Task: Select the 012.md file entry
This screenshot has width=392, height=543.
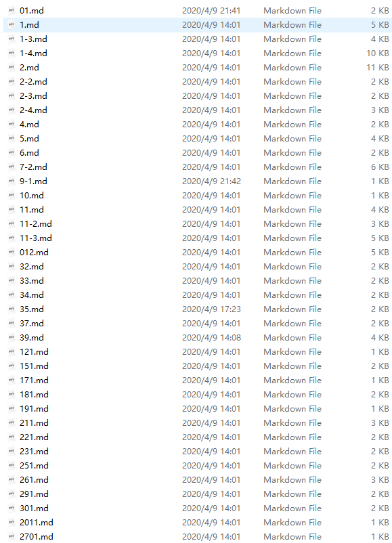Action: pos(34,253)
